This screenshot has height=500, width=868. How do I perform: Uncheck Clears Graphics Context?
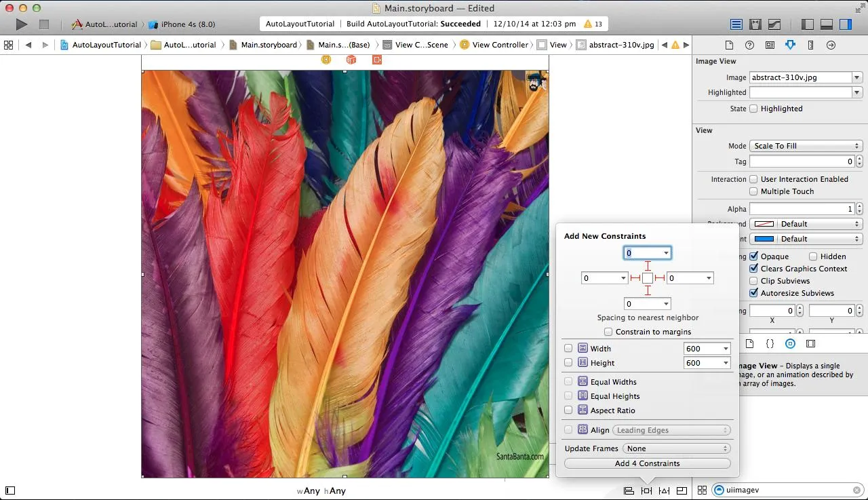(x=753, y=269)
